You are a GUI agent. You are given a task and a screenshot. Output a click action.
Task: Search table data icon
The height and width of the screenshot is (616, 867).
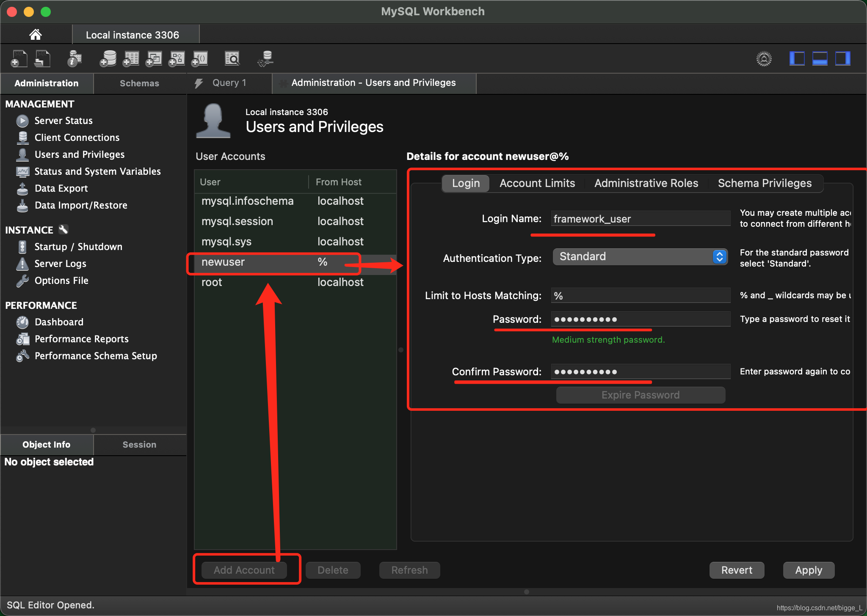[x=232, y=59]
